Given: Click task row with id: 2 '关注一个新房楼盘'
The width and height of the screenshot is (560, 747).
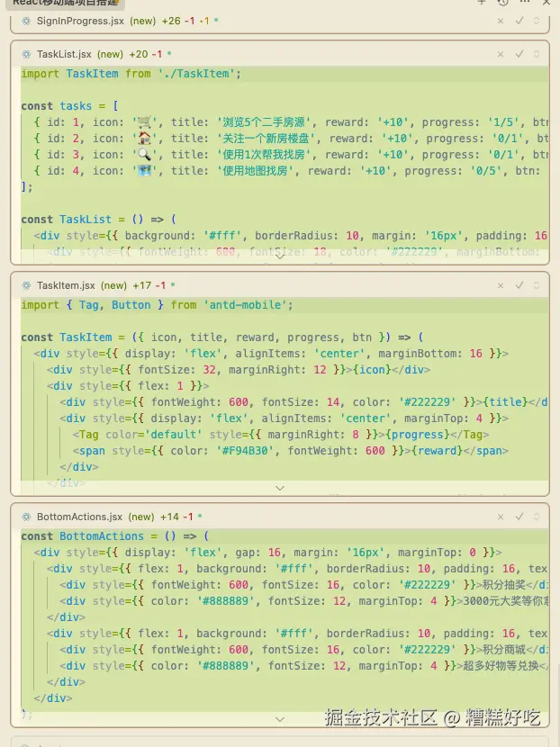Looking at the screenshot, I should coord(291,139).
